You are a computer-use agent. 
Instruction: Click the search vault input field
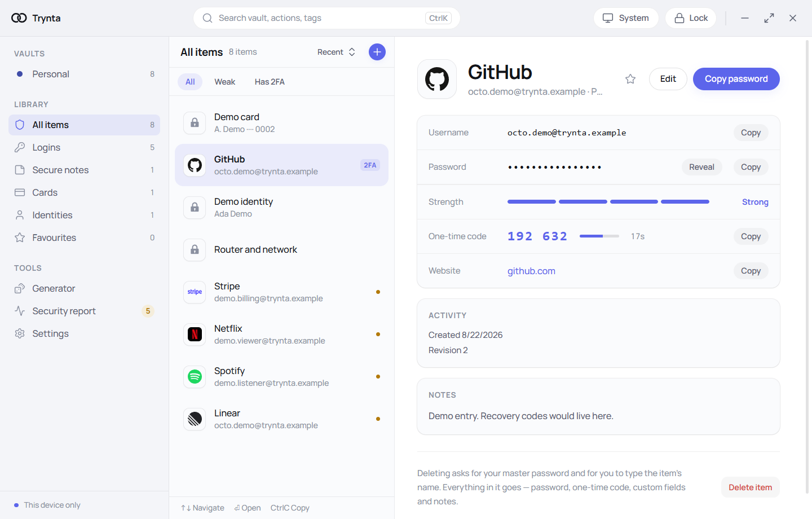[x=326, y=18]
